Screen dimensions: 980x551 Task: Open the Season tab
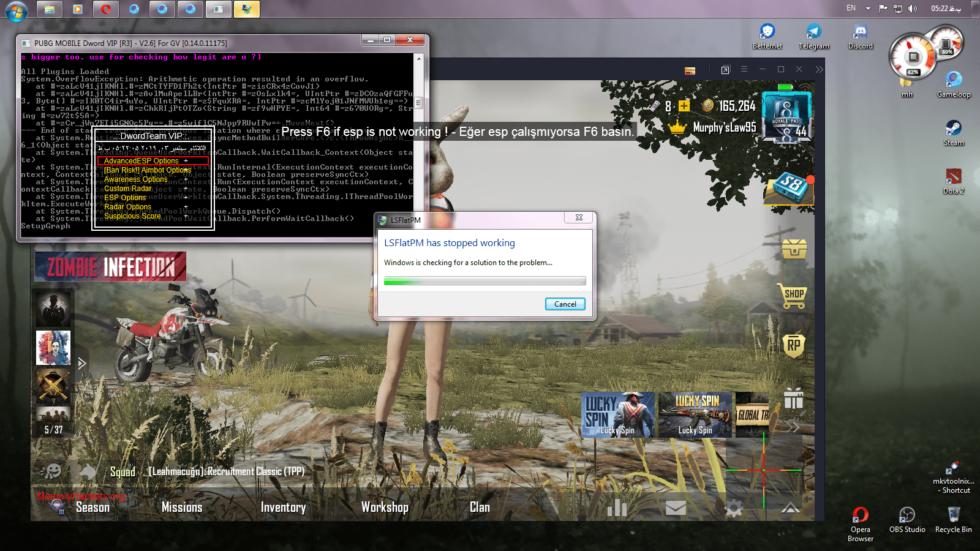(x=93, y=508)
